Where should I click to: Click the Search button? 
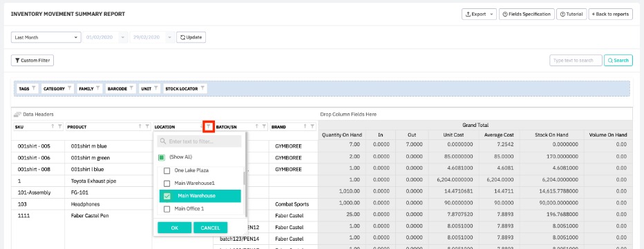[618, 60]
